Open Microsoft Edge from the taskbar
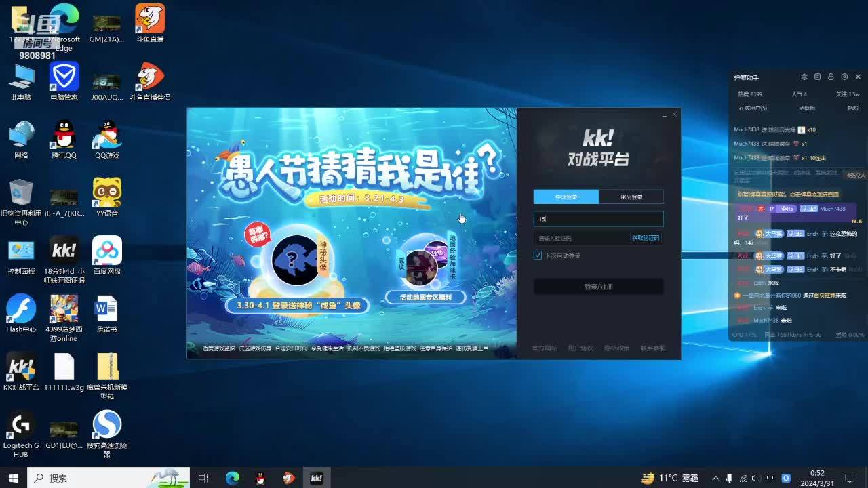This screenshot has width=868, height=488. click(232, 478)
